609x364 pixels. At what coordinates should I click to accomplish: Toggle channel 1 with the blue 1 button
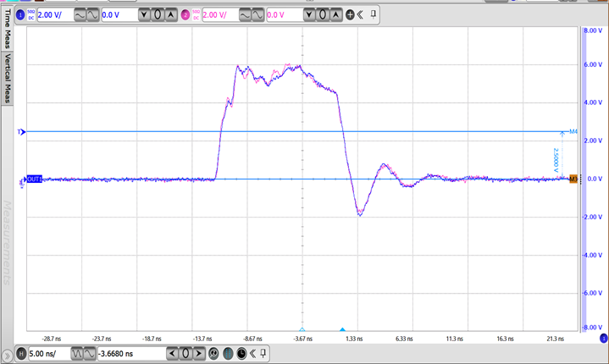(20, 15)
